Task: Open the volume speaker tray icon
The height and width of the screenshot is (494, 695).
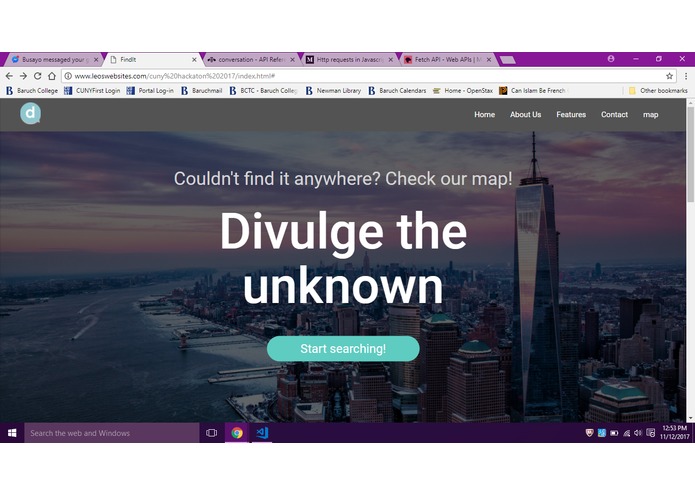Action: 638,433
